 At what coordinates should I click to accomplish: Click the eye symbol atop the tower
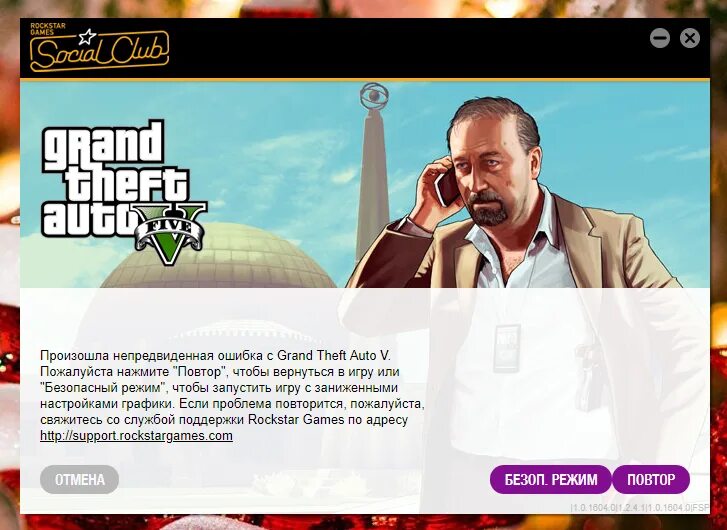click(x=374, y=96)
